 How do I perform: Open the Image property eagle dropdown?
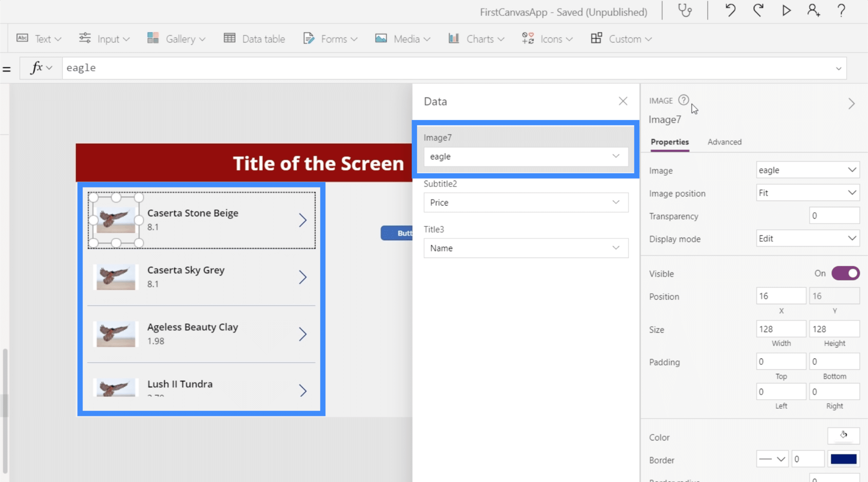[808, 170]
